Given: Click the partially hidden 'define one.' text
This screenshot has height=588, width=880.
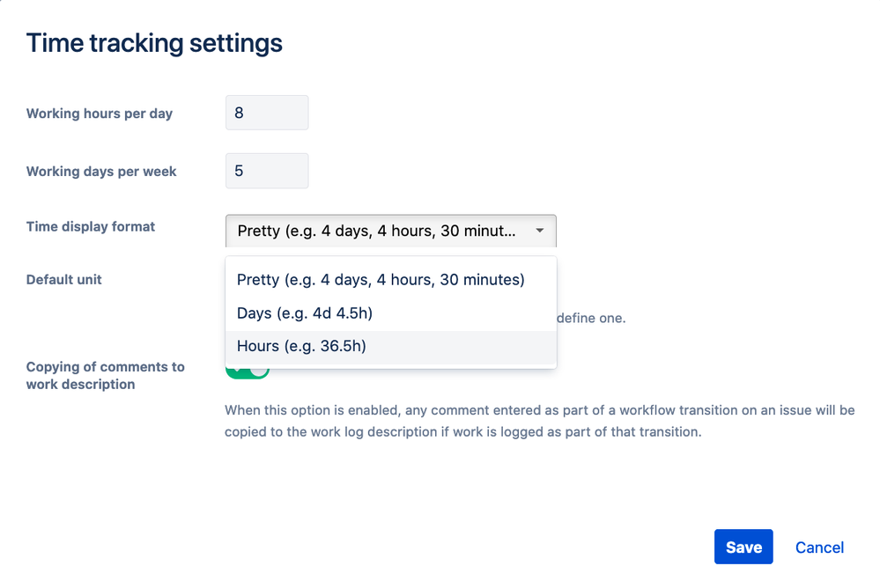Looking at the screenshot, I should coord(591,319).
